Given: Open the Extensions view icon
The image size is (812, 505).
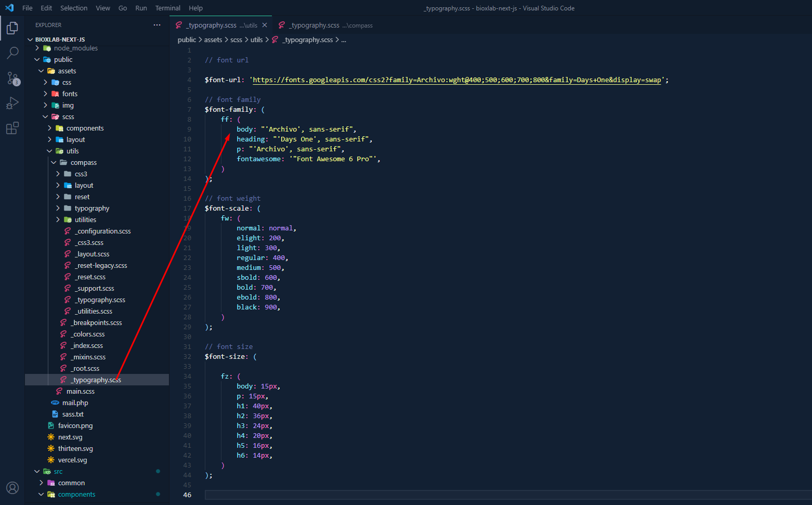Looking at the screenshot, I should [x=12, y=128].
